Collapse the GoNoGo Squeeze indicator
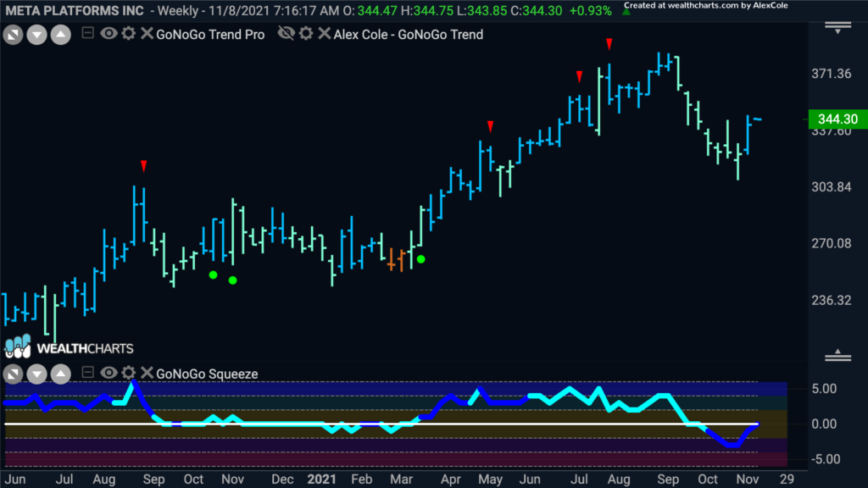This screenshot has height=488, width=868. [87, 373]
